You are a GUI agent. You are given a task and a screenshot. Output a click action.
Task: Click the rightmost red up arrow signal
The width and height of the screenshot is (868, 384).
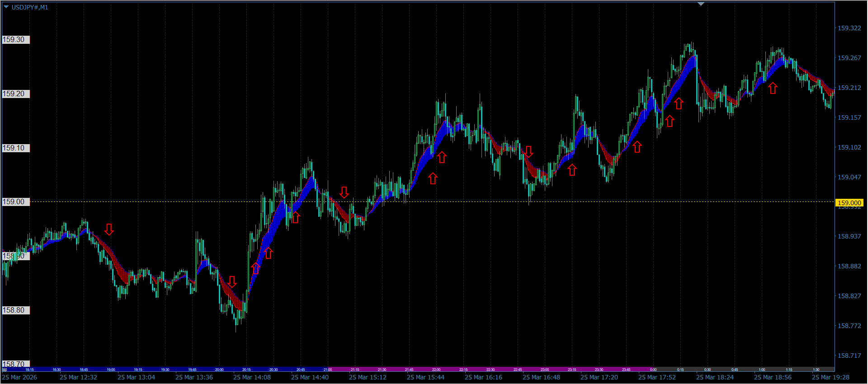[773, 88]
